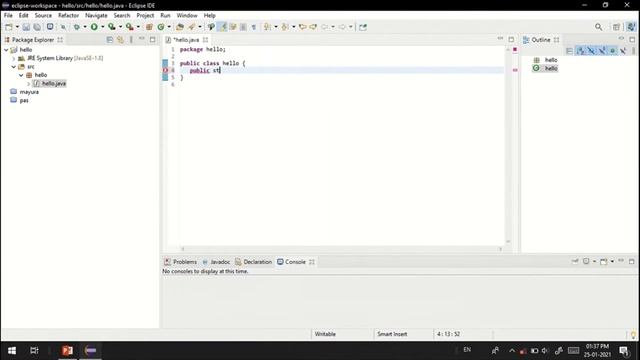Click the error marker on line 4
This screenshot has height=360, width=640.
[x=165, y=70]
